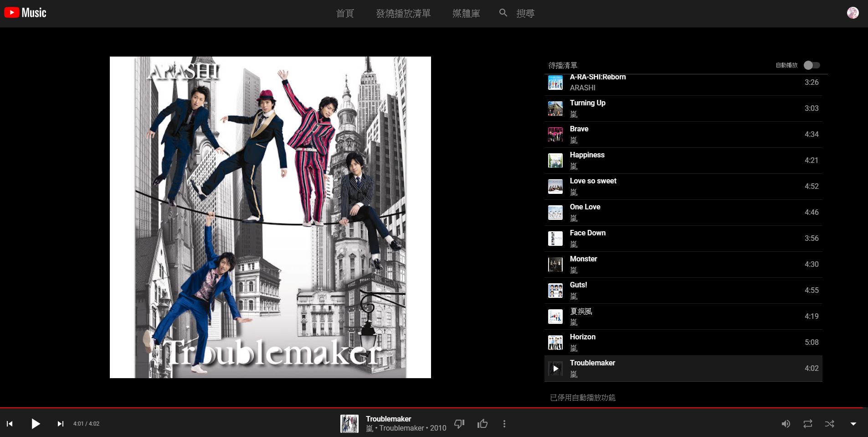Open the 首頁 tab
The image size is (868, 437).
[345, 14]
